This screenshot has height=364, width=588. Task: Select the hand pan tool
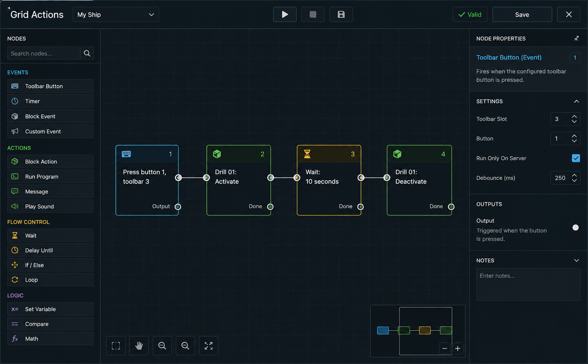coord(139,346)
